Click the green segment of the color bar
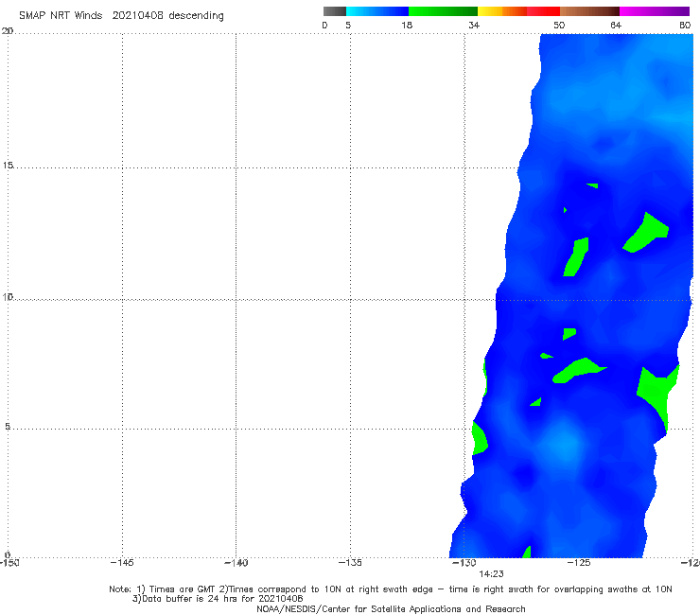This screenshot has width=700, height=615. [x=443, y=11]
